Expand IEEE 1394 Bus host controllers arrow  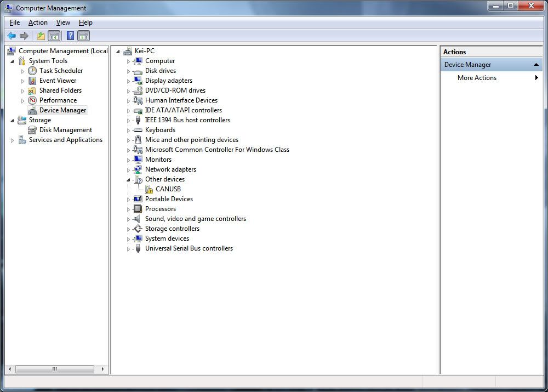pyautogui.click(x=128, y=121)
